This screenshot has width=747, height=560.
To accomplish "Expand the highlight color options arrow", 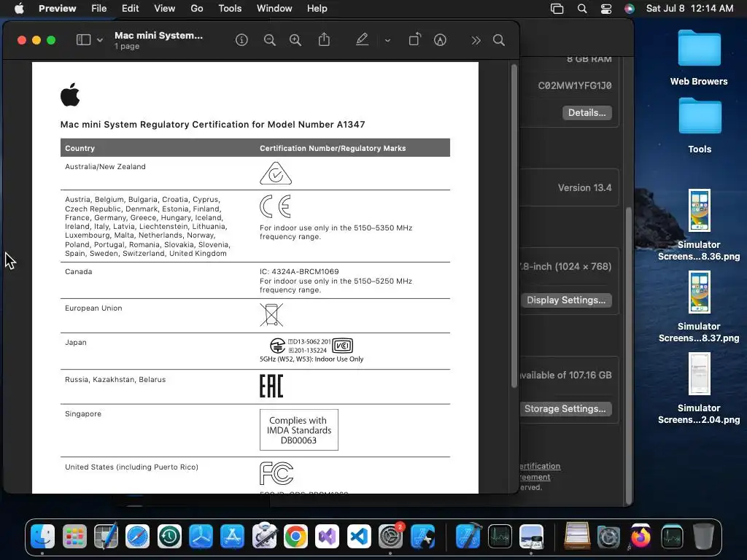I will [388, 41].
